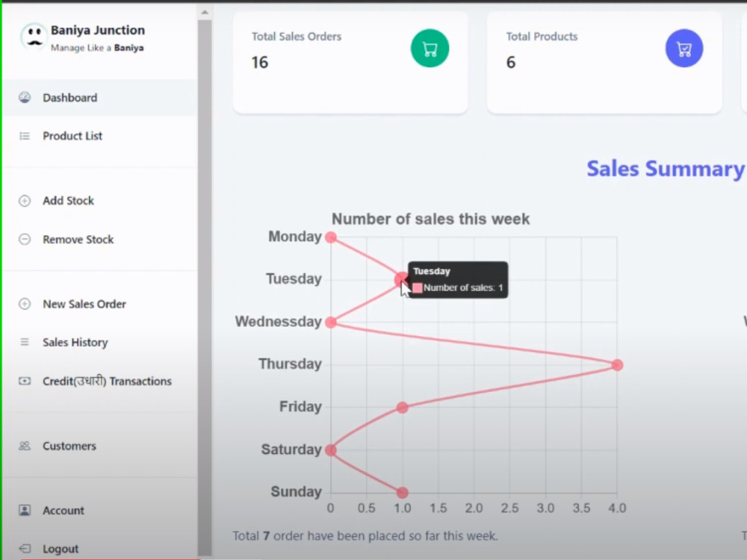
Task: Open the Dashboard menu item
Action: tap(100, 98)
